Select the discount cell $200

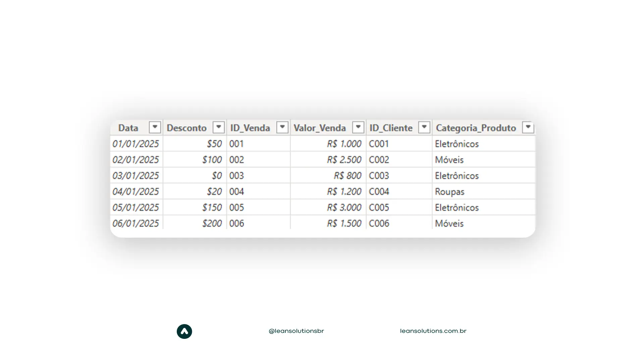pyautogui.click(x=195, y=223)
